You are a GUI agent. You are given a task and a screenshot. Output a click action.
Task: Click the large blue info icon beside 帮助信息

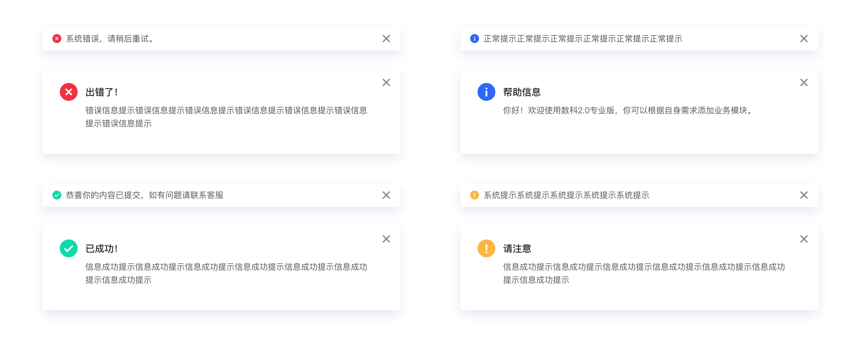[x=486, y=92]
